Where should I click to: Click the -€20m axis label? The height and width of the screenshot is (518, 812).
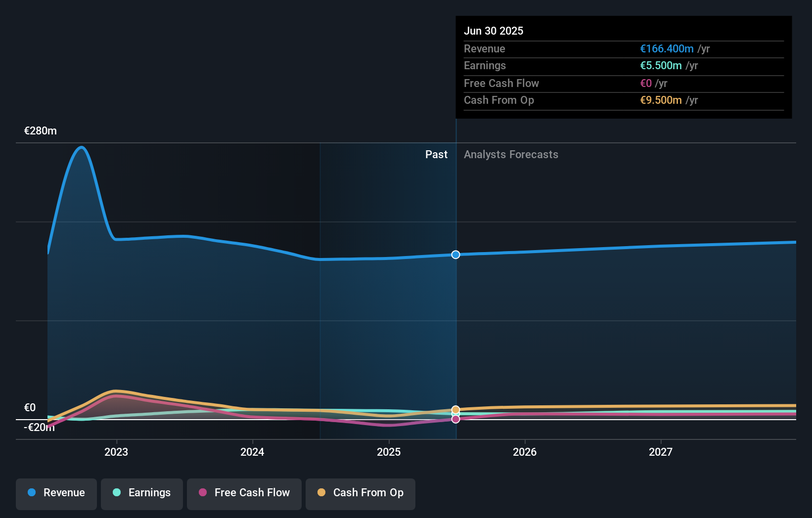[x=40, y=428]
